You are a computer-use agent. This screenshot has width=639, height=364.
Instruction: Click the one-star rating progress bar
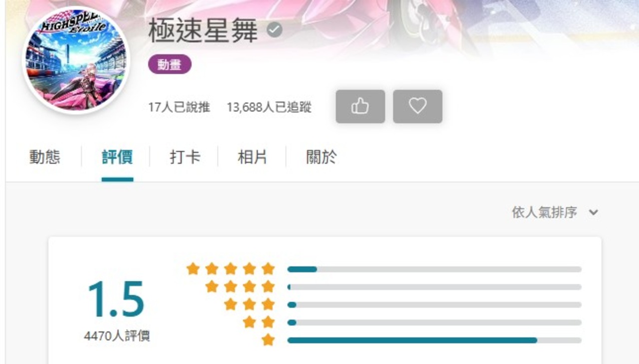[434, 340]
